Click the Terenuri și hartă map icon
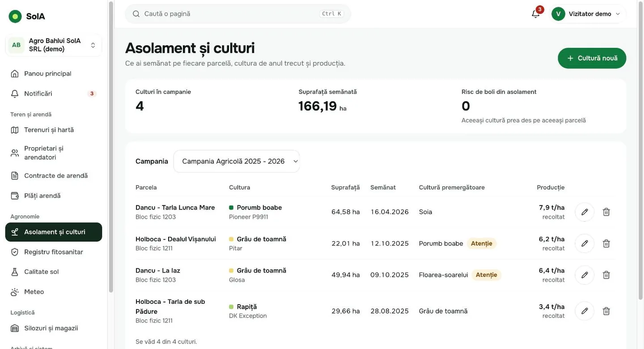The width and height of the screenshot is (644, 349). click(x=15, y=130)
